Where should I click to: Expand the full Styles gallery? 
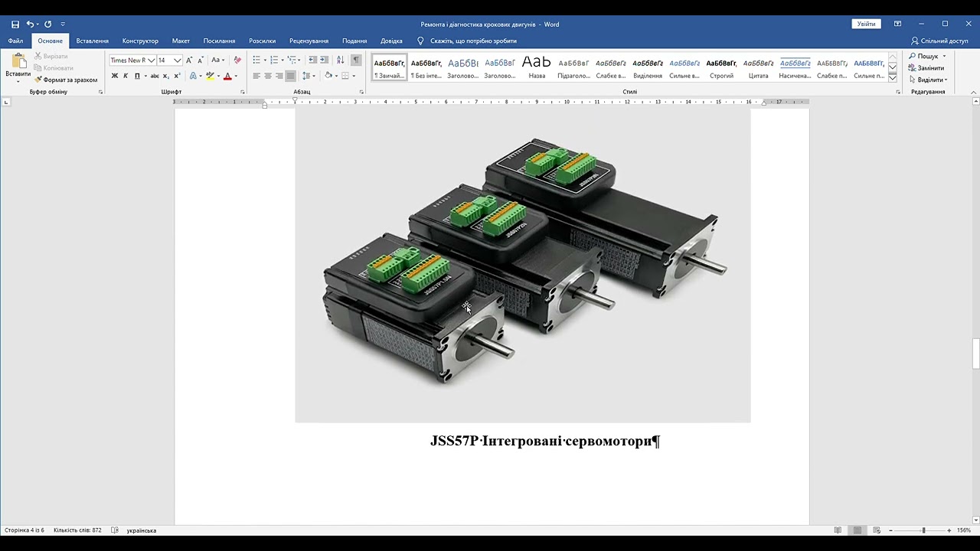coord(893,77)
